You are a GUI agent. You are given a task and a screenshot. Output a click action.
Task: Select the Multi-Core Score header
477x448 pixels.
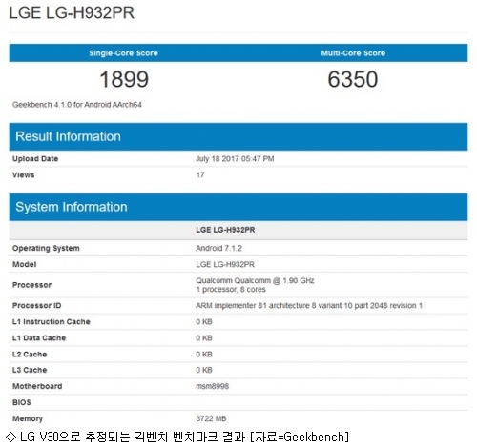tap(353, 53)
